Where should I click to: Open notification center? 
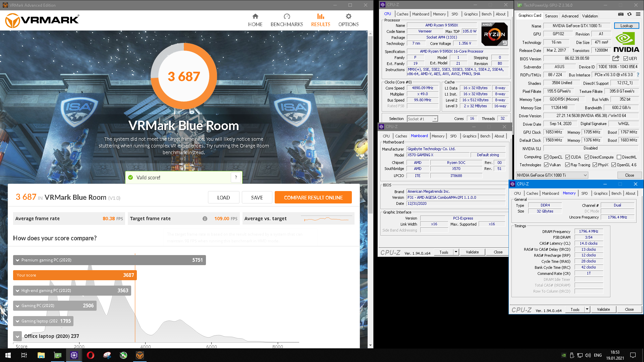click(x=633, y=355)
